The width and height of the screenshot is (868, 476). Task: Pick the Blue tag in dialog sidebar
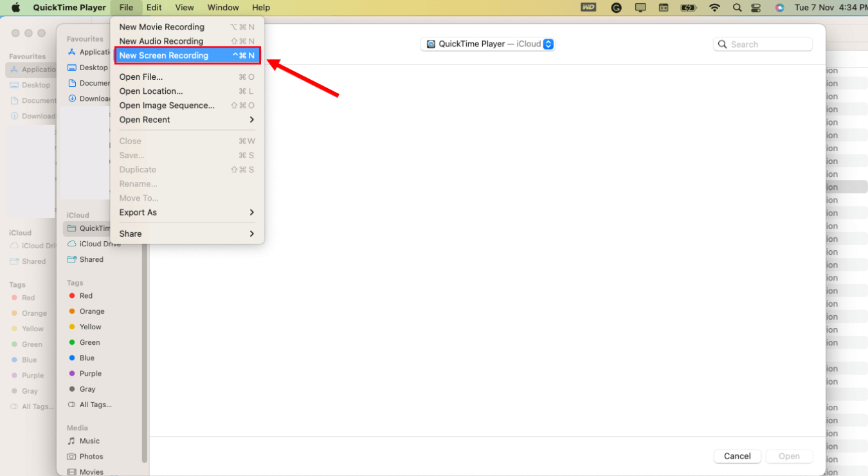point(81,358)
